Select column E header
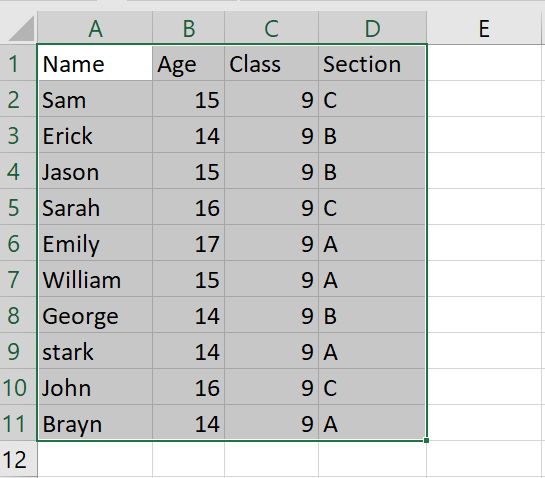The image size is (545, 478). 484,28
